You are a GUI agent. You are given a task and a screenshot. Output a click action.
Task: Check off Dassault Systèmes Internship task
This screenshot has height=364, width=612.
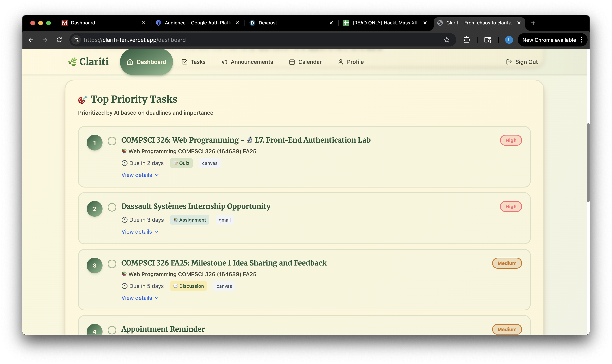pyautogui.click(x=112, y=207)
